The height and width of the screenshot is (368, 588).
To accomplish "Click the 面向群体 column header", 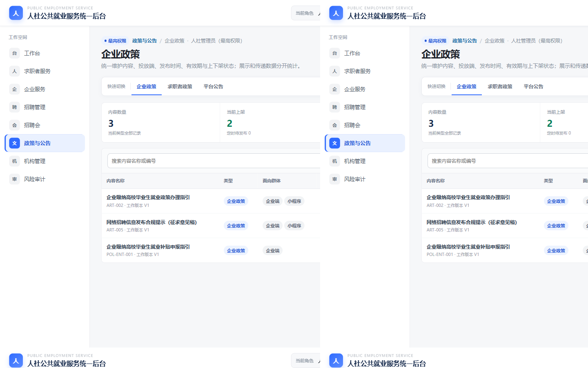I will (x=272, y=181).
